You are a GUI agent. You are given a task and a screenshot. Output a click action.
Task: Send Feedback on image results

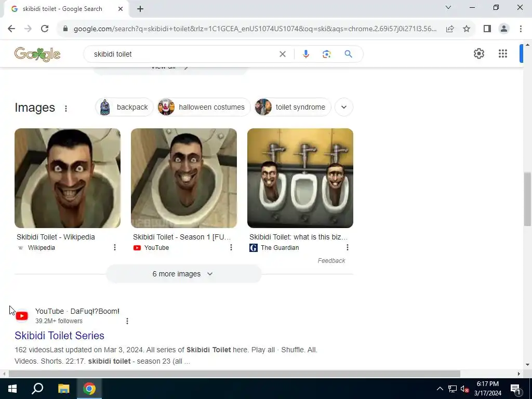[x=331, y=261]
